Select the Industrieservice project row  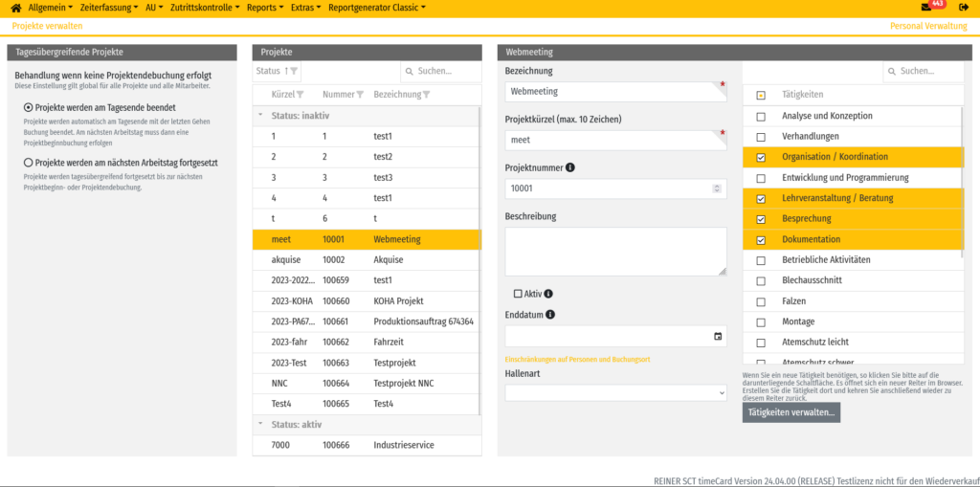[x=367, y=446]
